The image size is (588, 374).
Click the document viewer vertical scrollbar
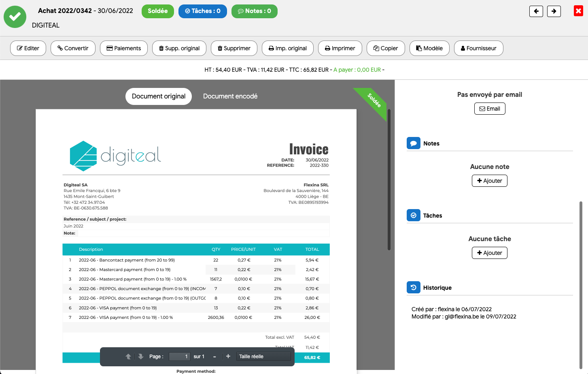coord(389,179)
